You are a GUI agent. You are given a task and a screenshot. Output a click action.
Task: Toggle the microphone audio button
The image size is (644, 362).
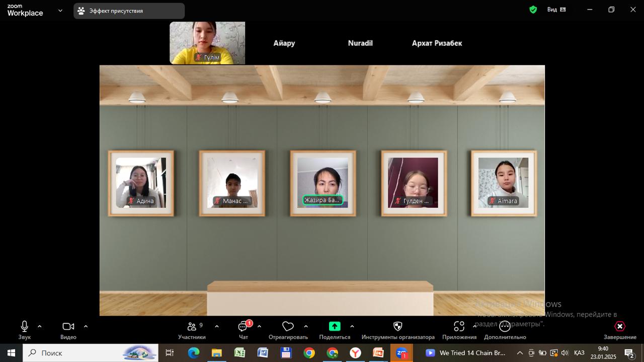[24, 326]
